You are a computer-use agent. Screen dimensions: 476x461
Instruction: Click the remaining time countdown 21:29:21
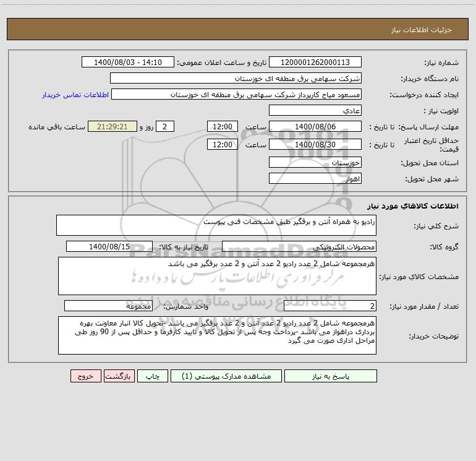pos(113,126)
